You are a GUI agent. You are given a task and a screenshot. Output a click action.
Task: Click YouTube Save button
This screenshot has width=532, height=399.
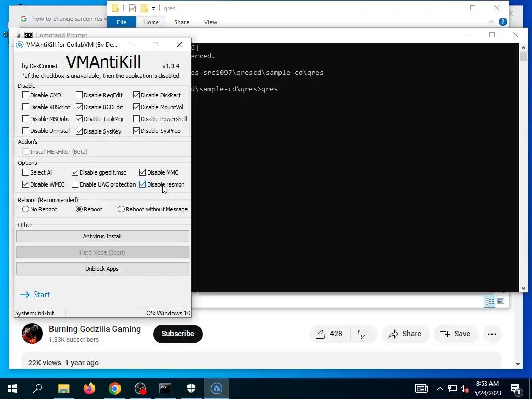[x=455, y=334]
